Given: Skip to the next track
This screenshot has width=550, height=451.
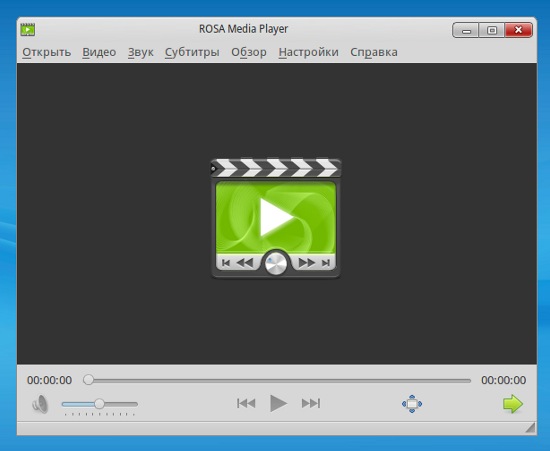Looking at the screenshot, I should (311, 403).
